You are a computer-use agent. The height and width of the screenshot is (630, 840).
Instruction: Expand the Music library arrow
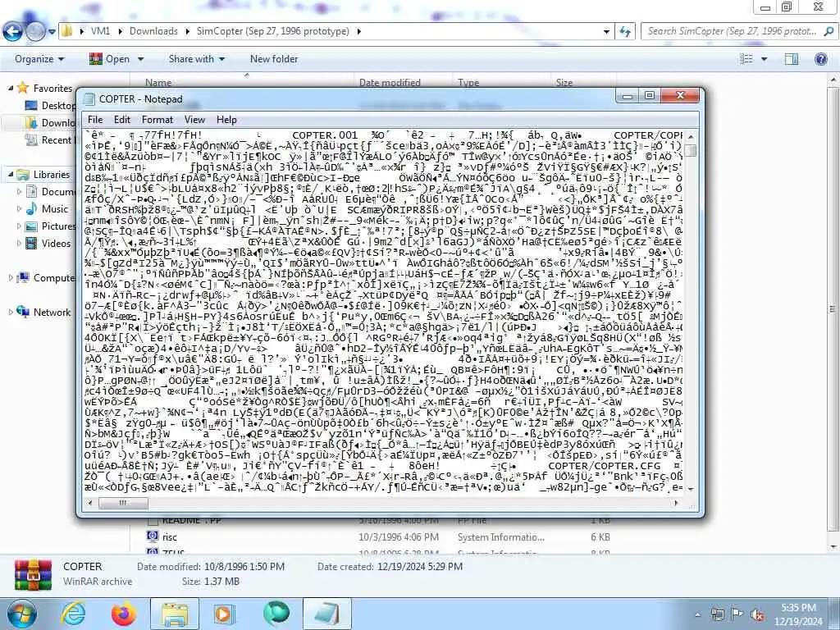pyautogui.click(x=20, y=208)
